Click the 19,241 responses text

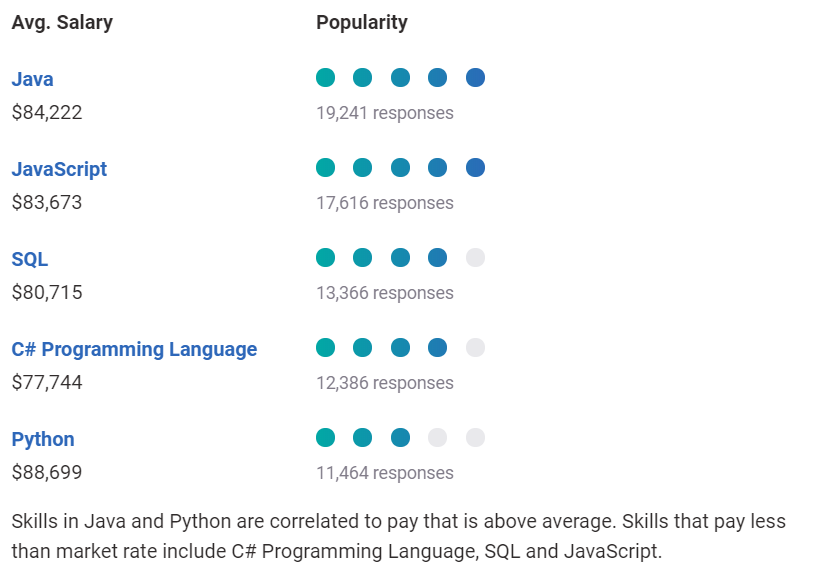(385, 113)
